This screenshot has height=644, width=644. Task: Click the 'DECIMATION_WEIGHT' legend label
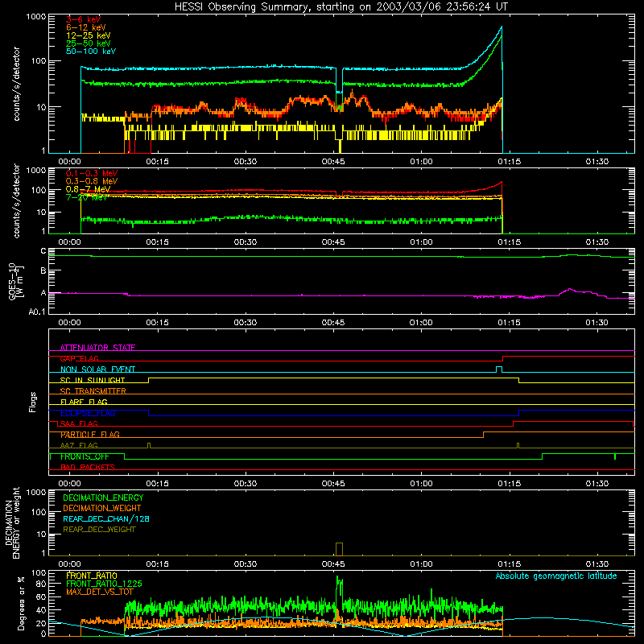102,508
